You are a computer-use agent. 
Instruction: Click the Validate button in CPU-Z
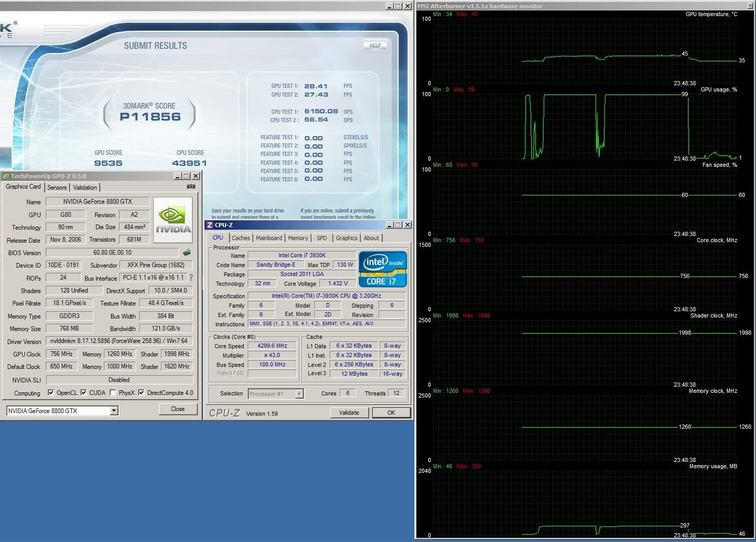click(x=349, y=413)
